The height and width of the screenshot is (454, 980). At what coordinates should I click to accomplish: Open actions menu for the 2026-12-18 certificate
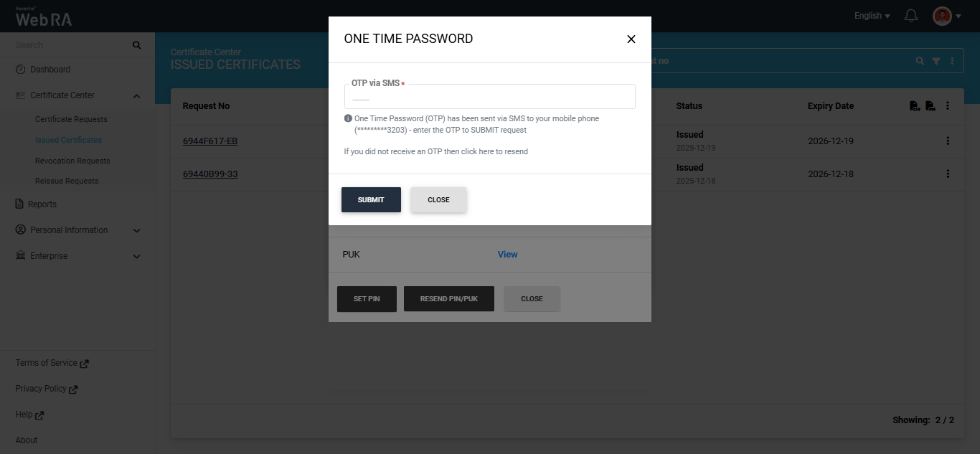pyautogui.click(x=948, y=174)
